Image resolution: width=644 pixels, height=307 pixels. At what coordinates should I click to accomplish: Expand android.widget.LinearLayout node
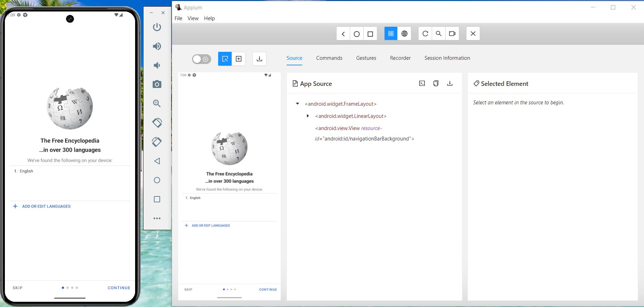308,116
